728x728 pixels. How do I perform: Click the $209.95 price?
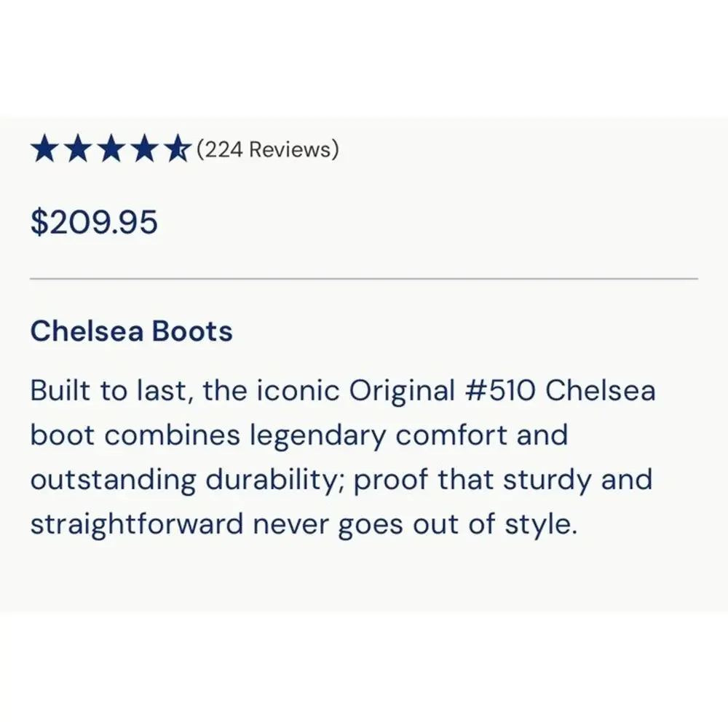tap(94, 222)
